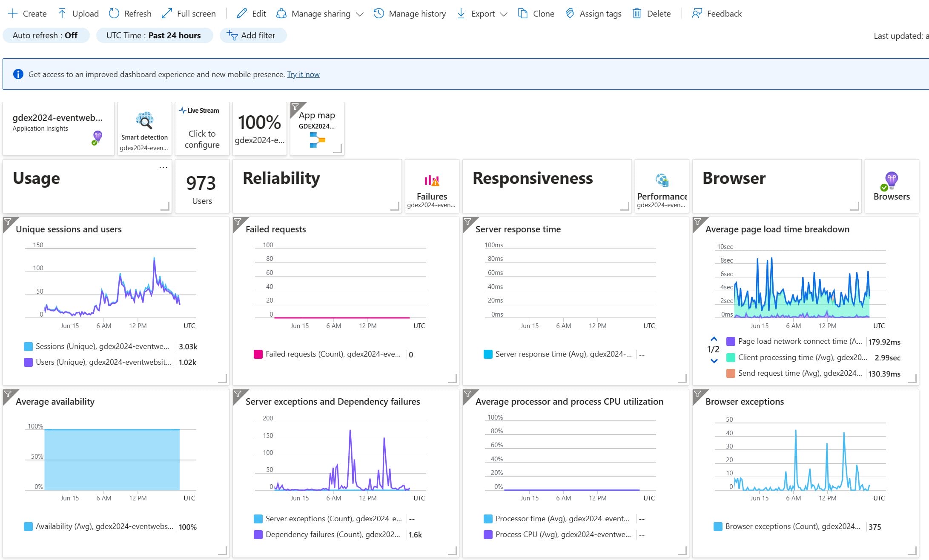Click the Usage section heading
Screen dimensions: 929x560
[36, 178]
